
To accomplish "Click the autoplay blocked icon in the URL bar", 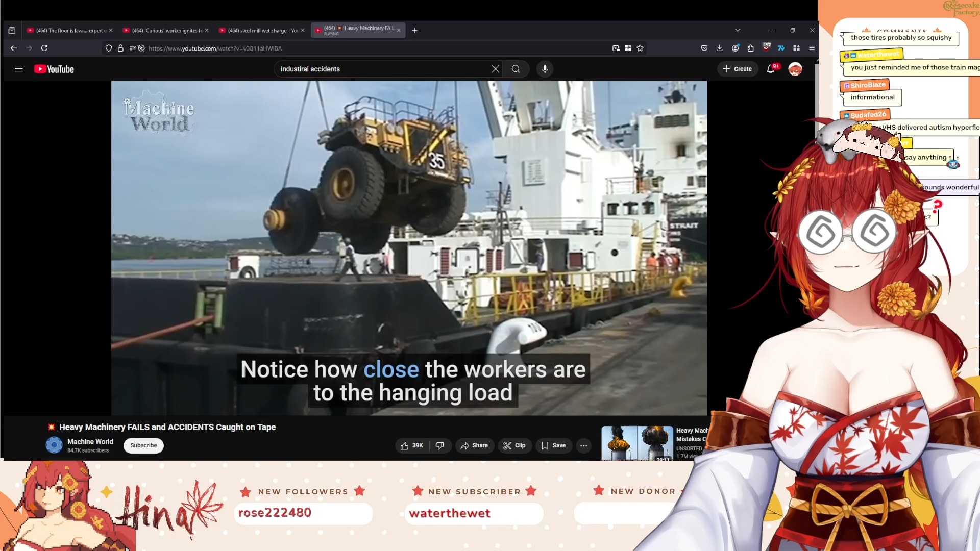I will point(141,48).
